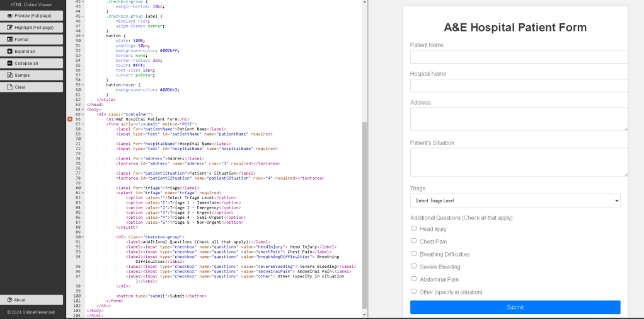This screenshot has width=644, height=319.
Task: Collapse the .checkbox-group label fold at line 45
Action: 83,16
